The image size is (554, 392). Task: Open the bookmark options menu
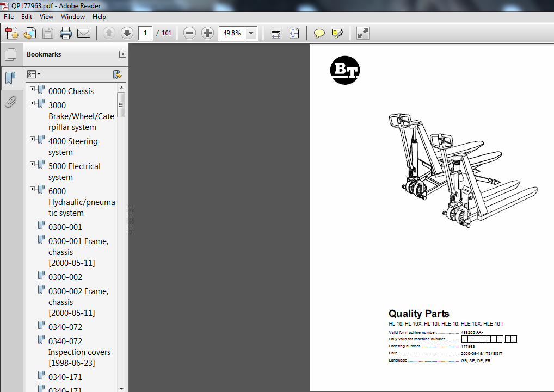click(x=34, y=74)
